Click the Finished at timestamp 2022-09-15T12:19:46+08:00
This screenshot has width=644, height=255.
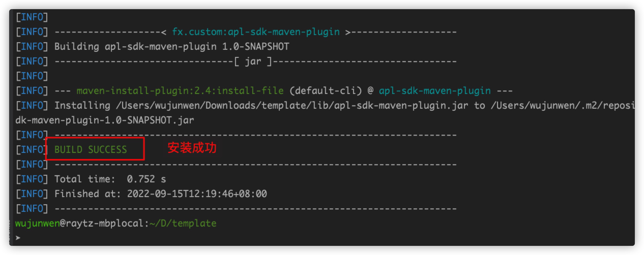197,194
